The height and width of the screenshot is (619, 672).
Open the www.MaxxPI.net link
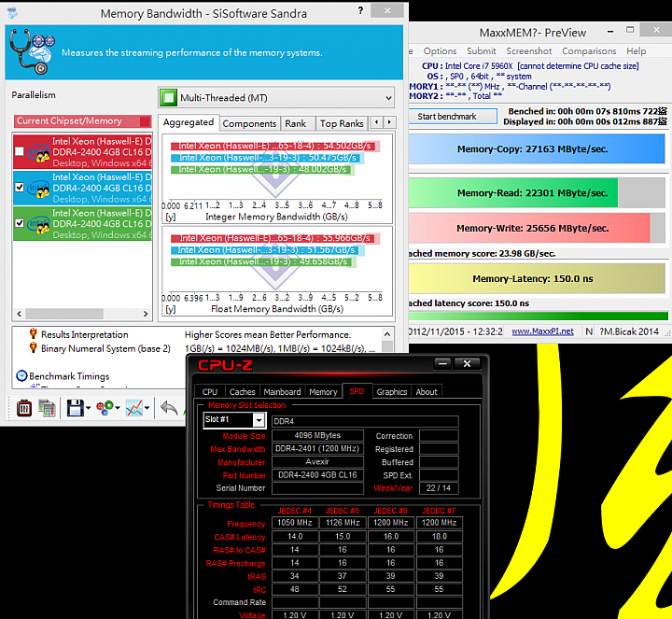(x=542, y=331)
